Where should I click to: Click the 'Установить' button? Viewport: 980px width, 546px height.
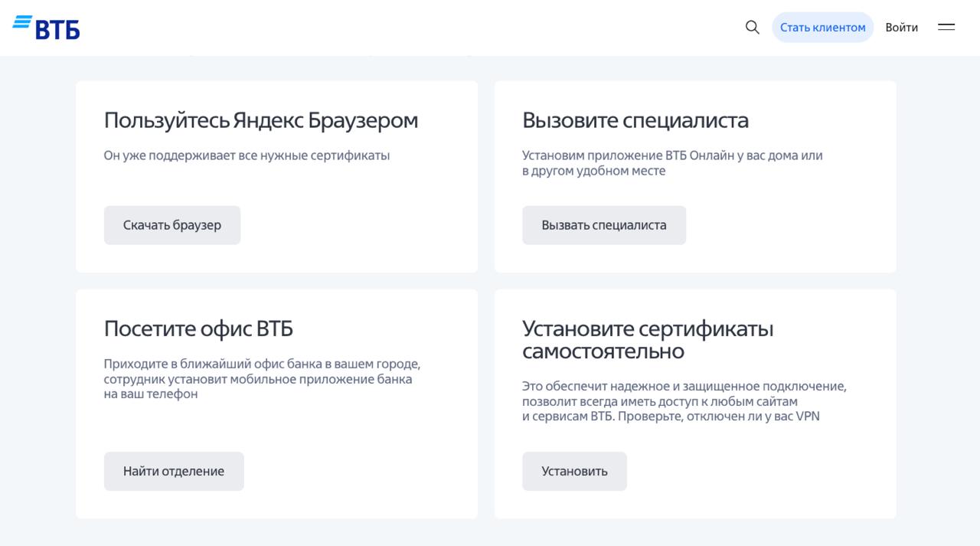(x=574, y=471)
